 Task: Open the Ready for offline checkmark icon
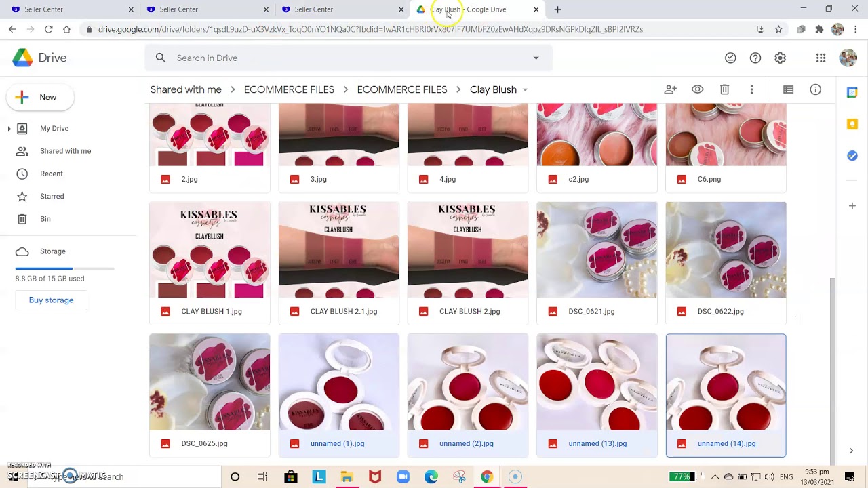pos(730,58)
